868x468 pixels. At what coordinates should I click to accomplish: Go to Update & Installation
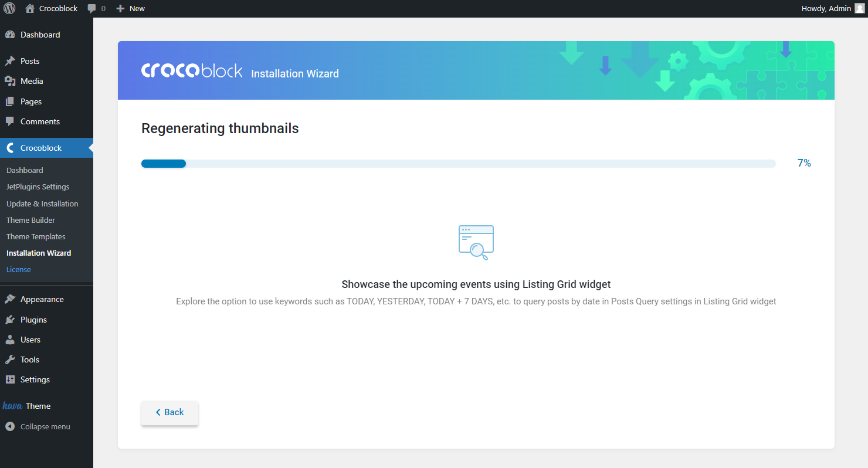[42, 204]
